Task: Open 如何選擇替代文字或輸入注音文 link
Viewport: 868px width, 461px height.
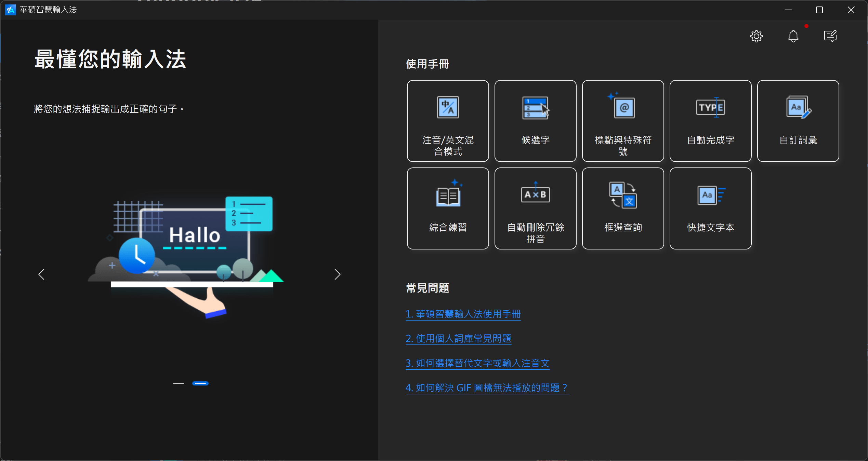Action: coord(477,363)
